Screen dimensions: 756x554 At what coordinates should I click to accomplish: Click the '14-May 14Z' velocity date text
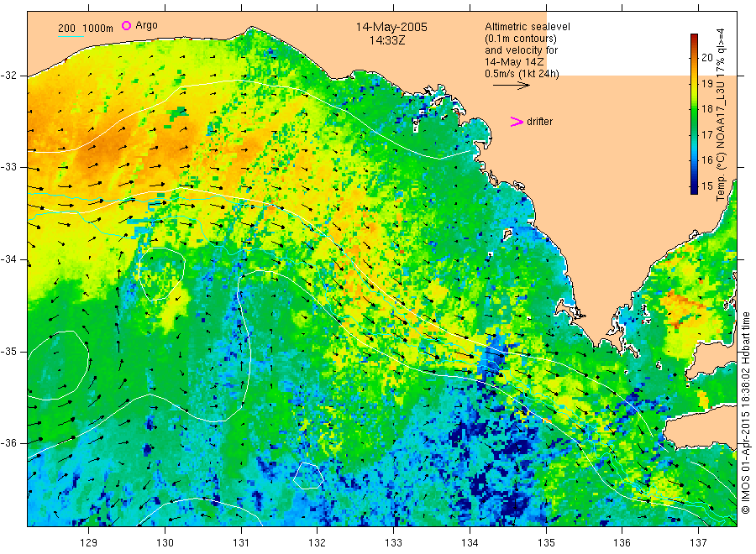pyautogui.click(x=514, y=62)
